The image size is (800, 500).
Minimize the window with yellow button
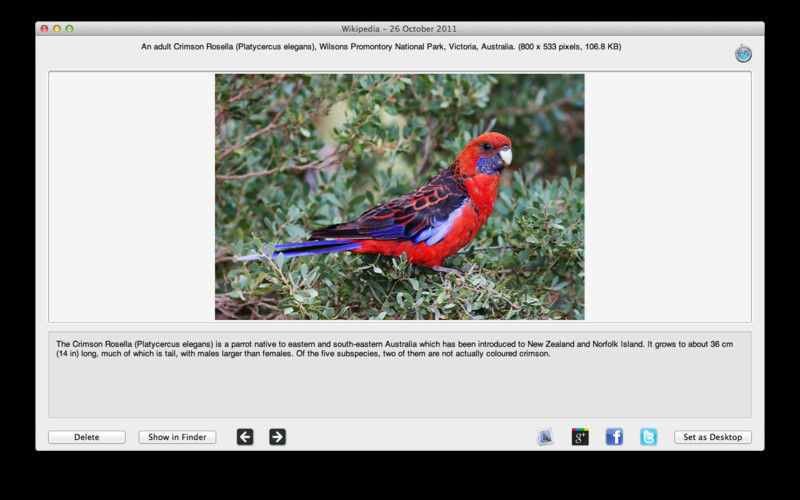click(57, 29)
